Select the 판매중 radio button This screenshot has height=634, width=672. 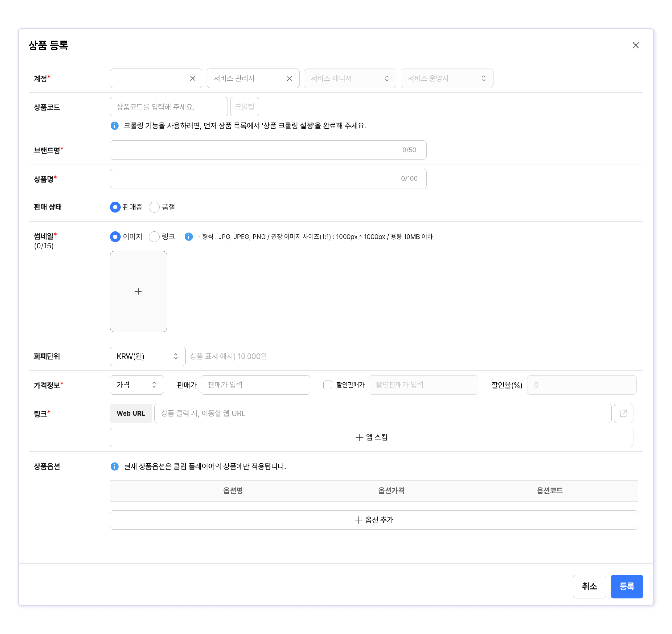click(x=115, y=207)
